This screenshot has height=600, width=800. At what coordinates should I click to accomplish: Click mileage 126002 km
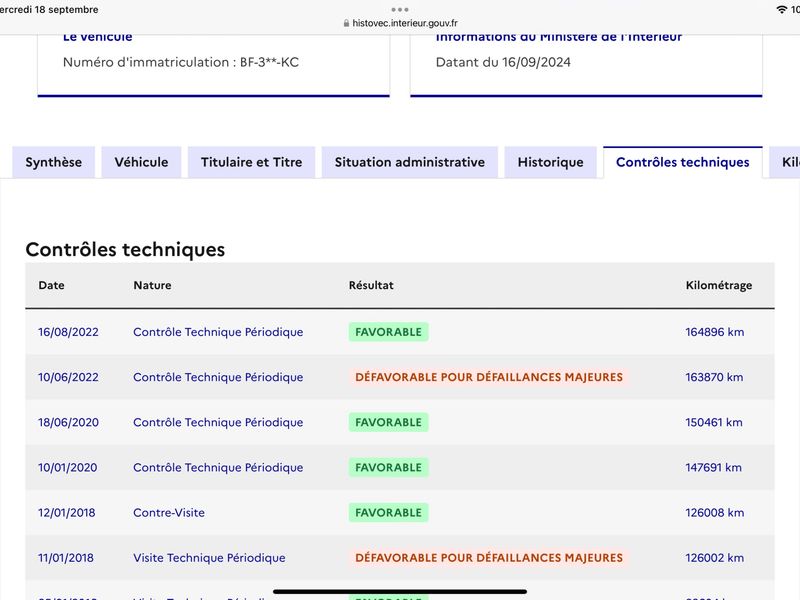(x=714, y=558)
